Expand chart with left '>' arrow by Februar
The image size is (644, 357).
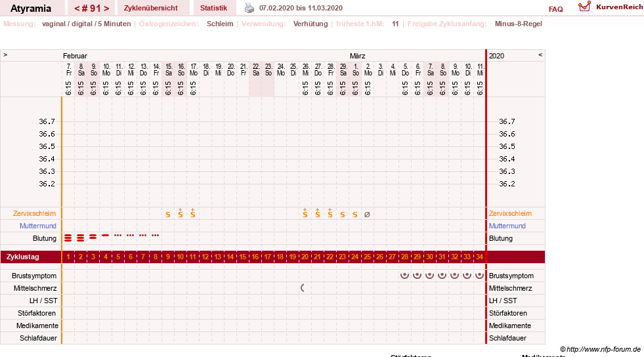point(5,54)
